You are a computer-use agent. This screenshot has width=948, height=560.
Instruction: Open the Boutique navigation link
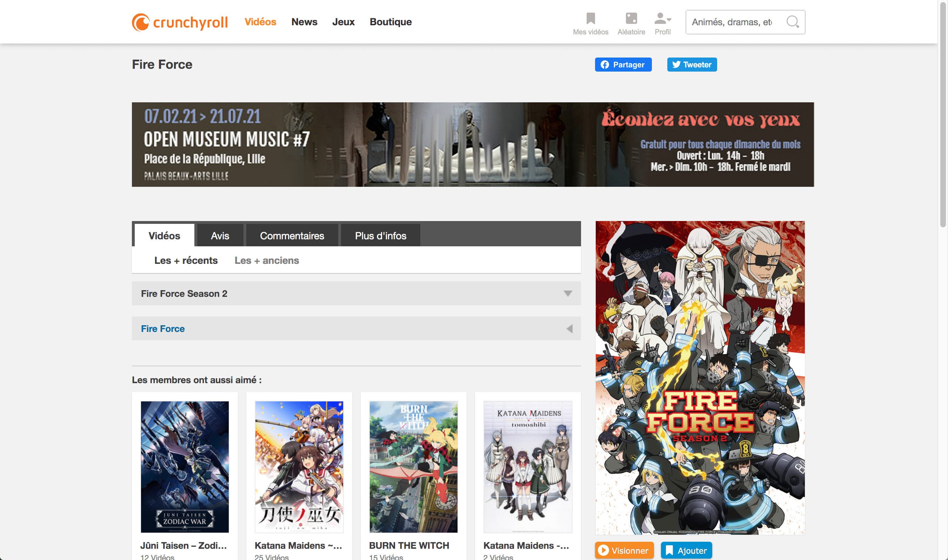point(390,22)
